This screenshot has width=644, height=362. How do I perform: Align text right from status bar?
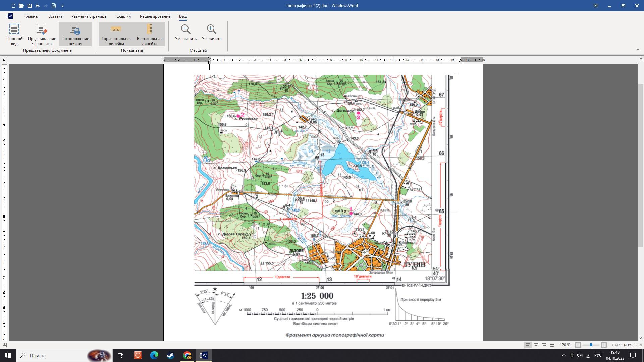[x=544, y=345]
